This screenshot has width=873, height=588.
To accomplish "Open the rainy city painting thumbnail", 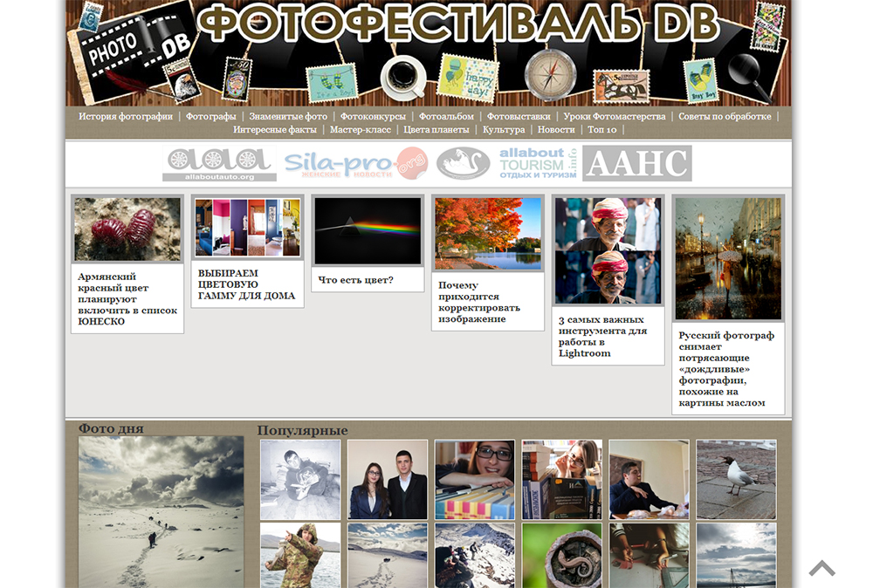I will click(728, 258).
